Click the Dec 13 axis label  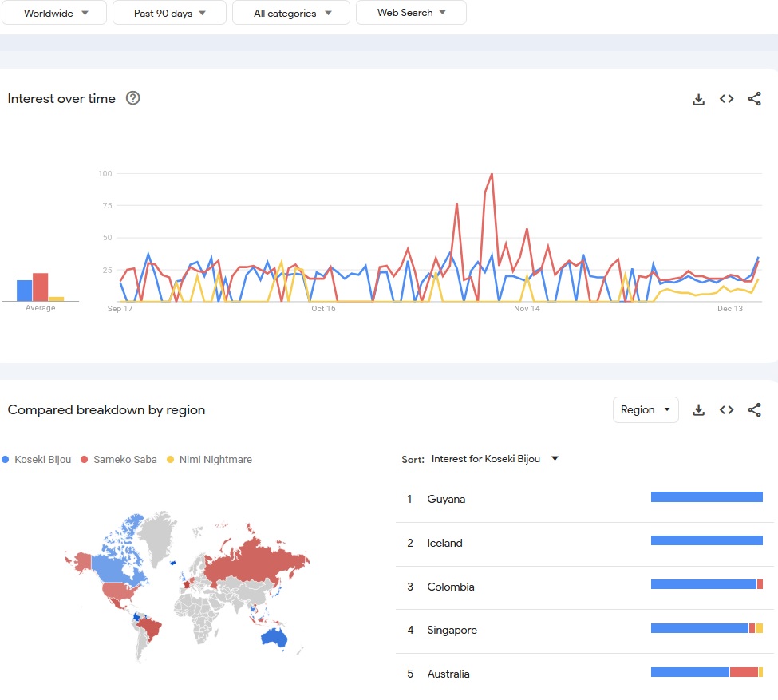click(730, 309)
